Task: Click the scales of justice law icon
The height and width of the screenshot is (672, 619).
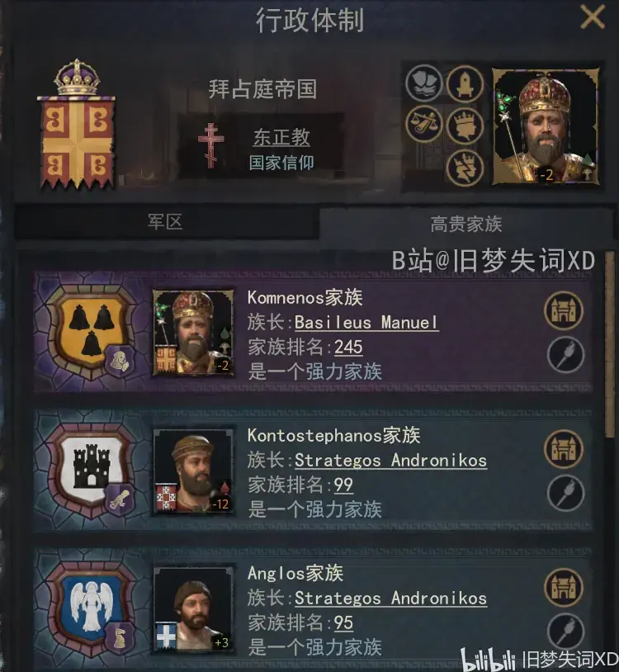Action: [x=424, y=125]
